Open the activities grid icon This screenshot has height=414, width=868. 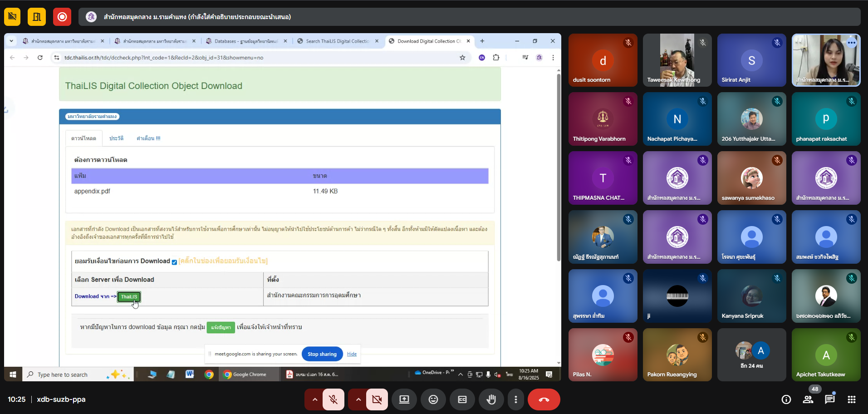852,399
